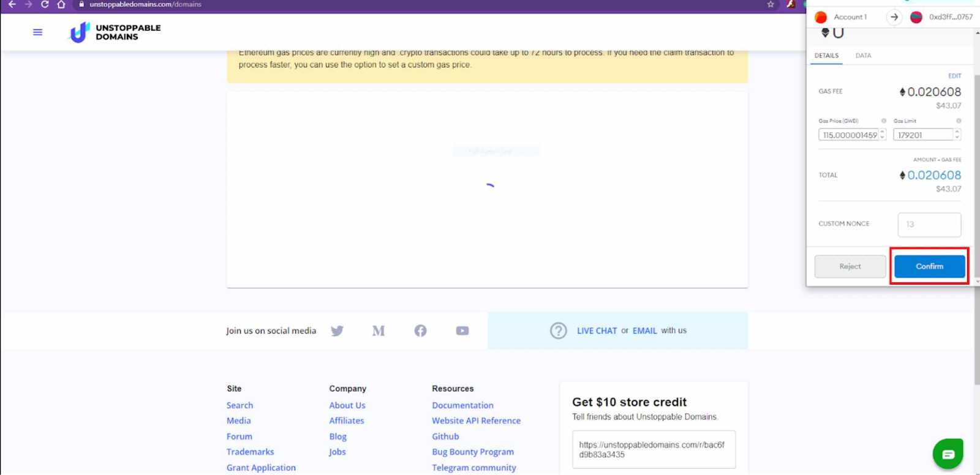Open the browser home page
The width and height of the screenshot is (980, 475).
[61, 4]
